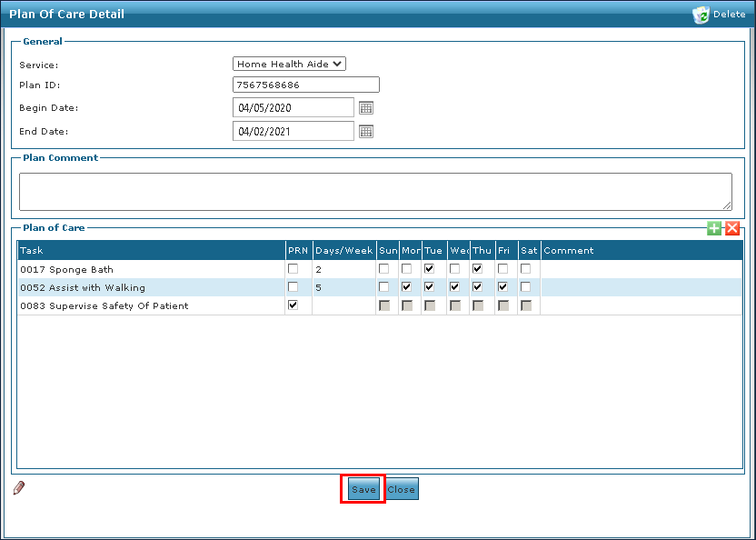Click the green plus add task icon

pos(714,228)
